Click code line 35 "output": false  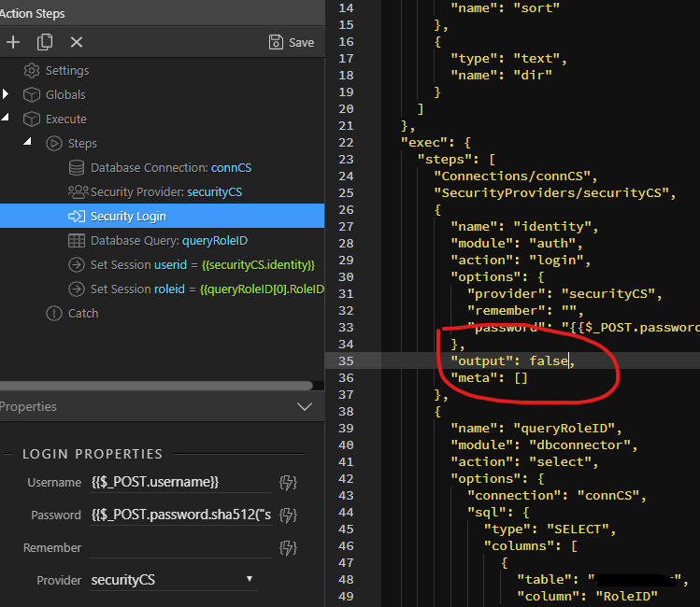point(512,360)
